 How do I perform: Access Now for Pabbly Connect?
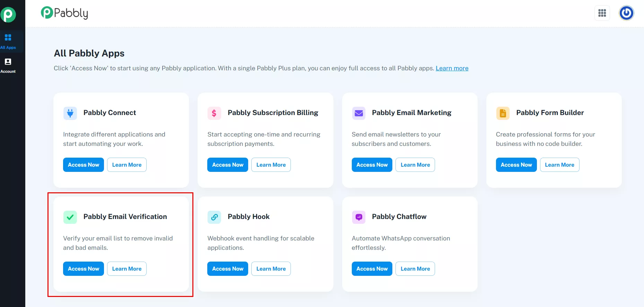(84, 165)
